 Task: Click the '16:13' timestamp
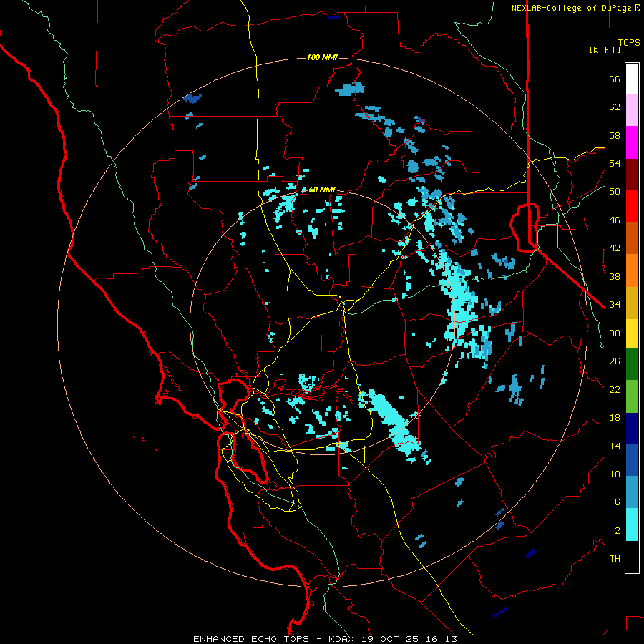click(441, 639)
